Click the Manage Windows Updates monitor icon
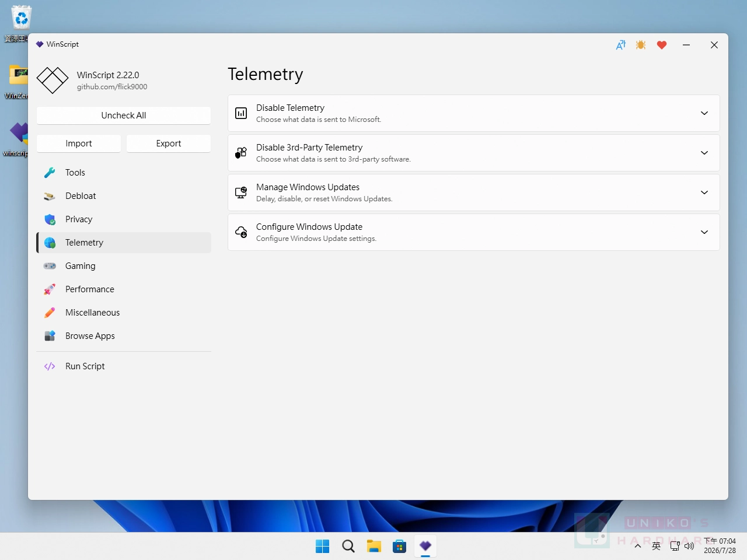 [x=241, y=192]
